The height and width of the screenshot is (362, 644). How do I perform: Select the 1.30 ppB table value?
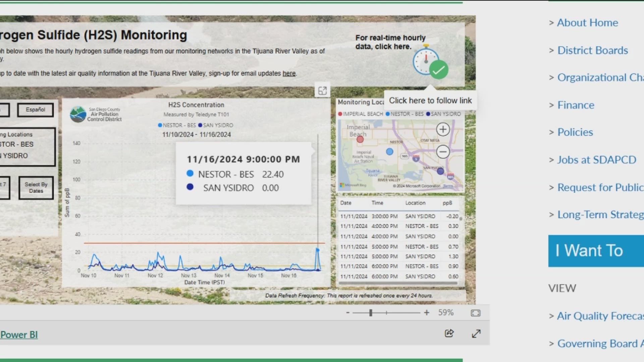click(453, 256)
